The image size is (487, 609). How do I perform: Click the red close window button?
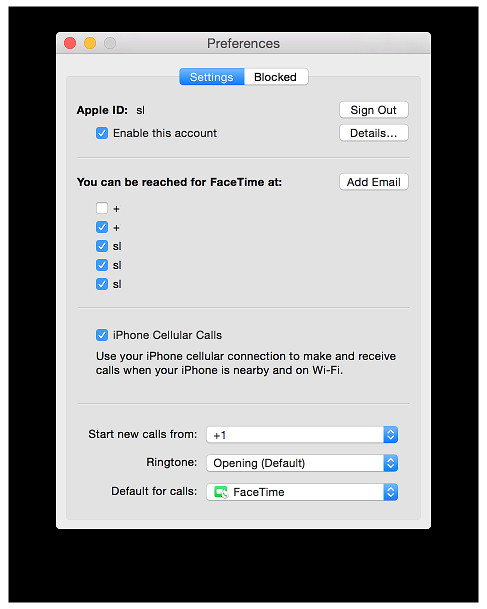70,43
